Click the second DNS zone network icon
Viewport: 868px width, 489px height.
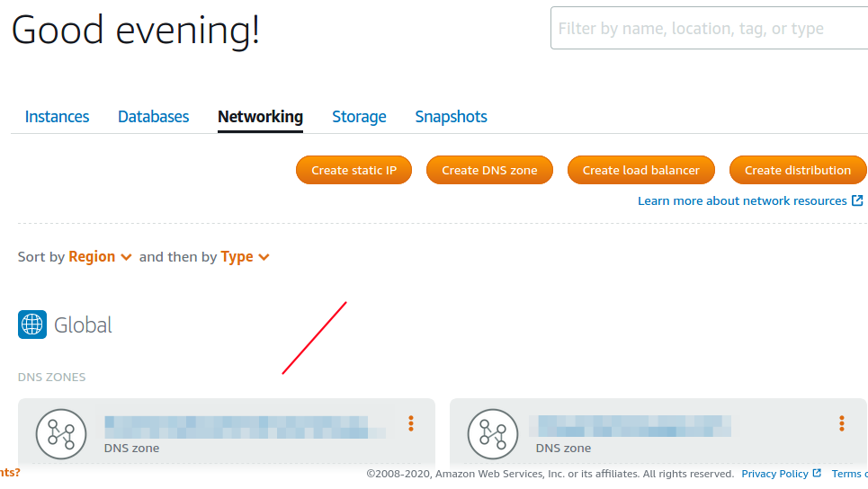pyautogui.click(x=493, y=434)
